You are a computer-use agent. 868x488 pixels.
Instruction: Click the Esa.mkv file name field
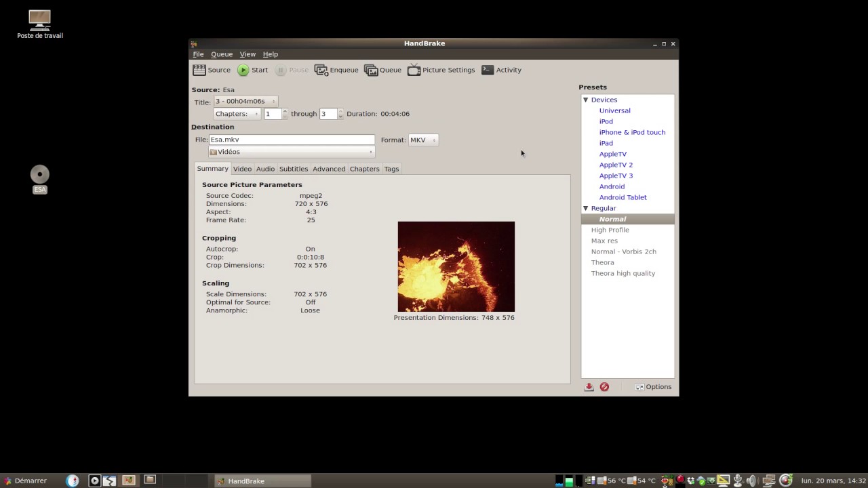292,140
